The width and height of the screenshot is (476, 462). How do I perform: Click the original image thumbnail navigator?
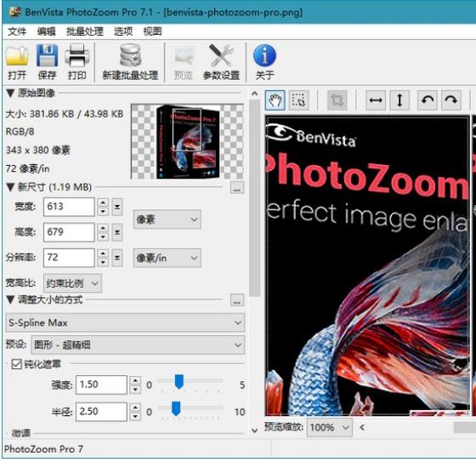[187, 141]
